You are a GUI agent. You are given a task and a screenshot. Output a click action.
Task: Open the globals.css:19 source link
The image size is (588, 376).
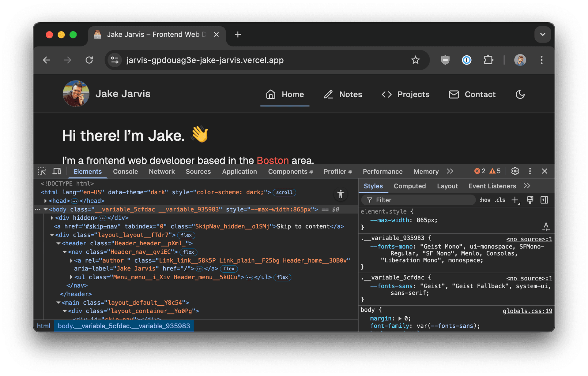tap(527, 311)
